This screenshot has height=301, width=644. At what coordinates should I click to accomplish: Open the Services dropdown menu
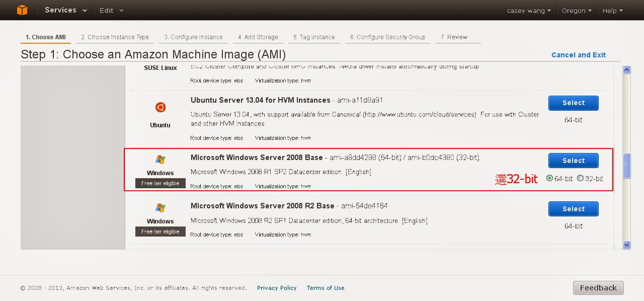65,10
